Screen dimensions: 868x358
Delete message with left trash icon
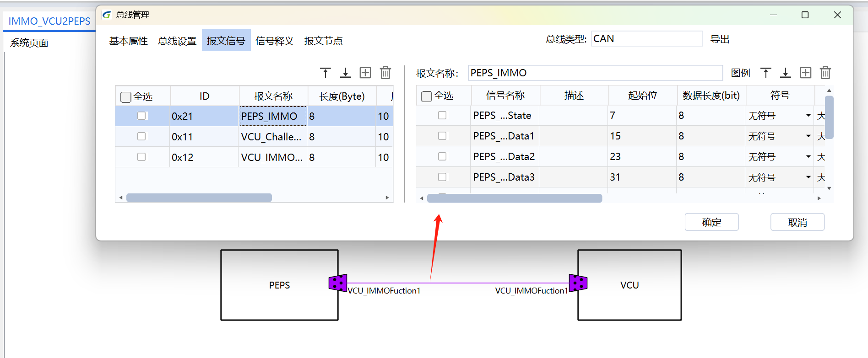pyautogui.click(x=385, y=73)
